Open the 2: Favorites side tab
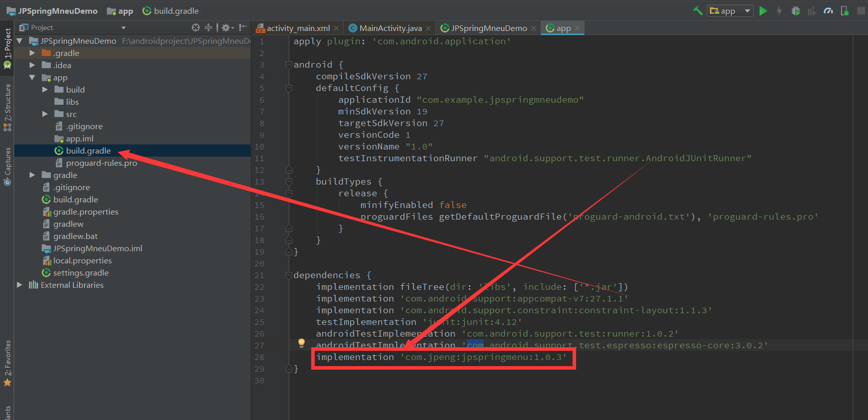868x420 pixels. coord(7,363)
